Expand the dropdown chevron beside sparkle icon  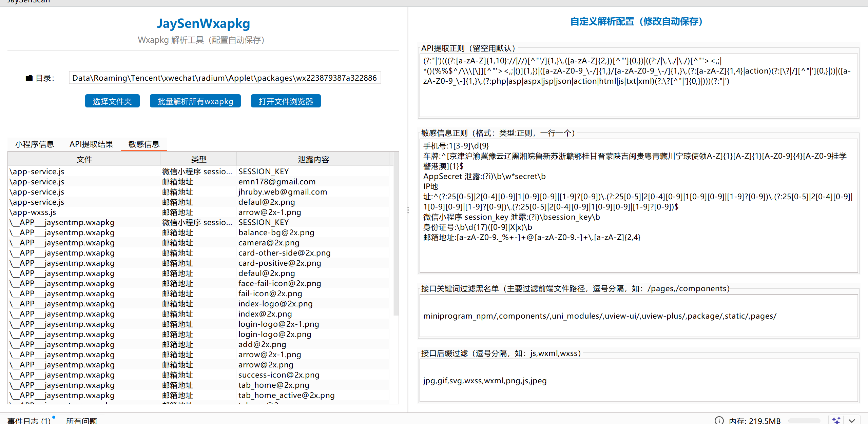(852, 420)
